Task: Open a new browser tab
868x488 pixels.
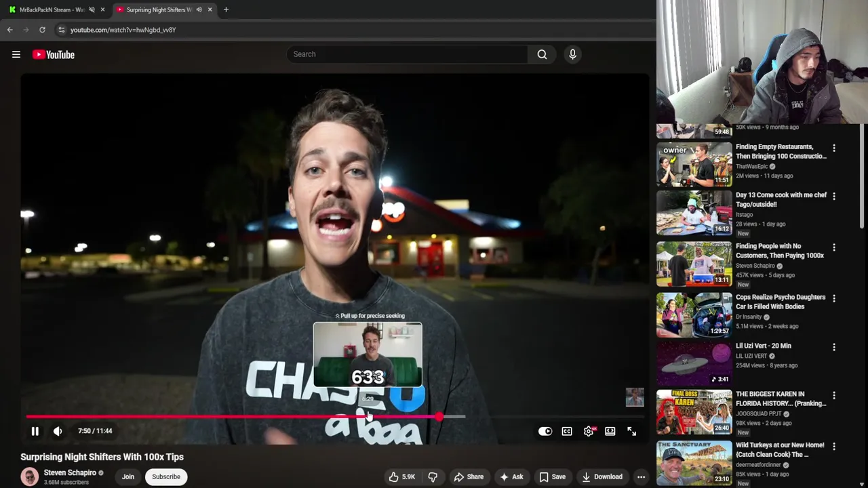Action: (226, 9)
